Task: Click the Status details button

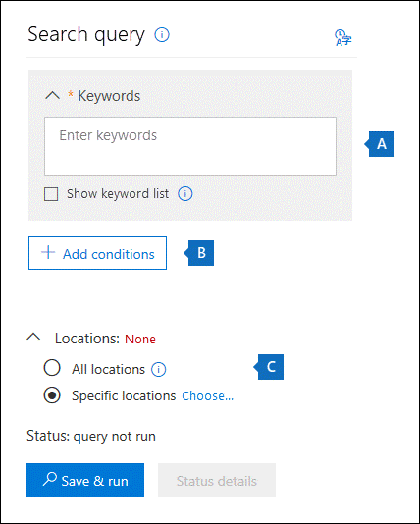Action: click(217, 480)
